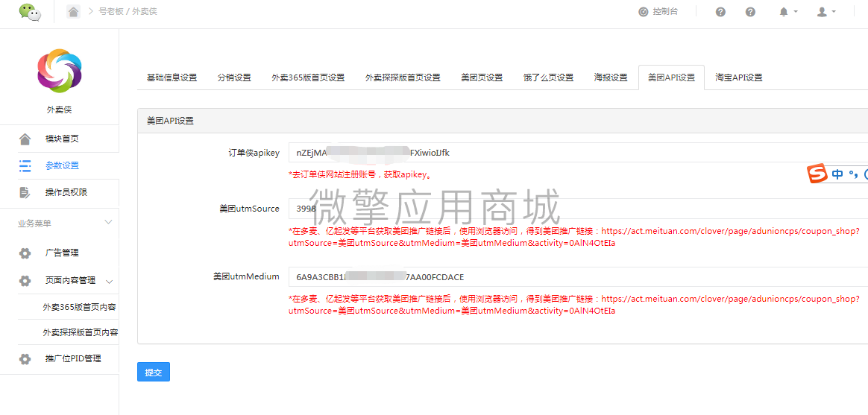Click the 美团utmMedium input field
Image resolution: width=868 pixels, height=415 pixels.
point(578,276)
